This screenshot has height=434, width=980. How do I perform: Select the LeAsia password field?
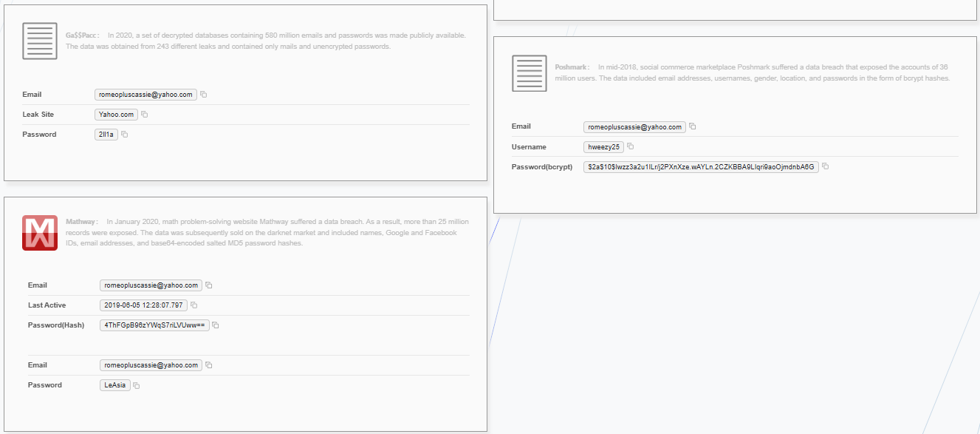115,385
